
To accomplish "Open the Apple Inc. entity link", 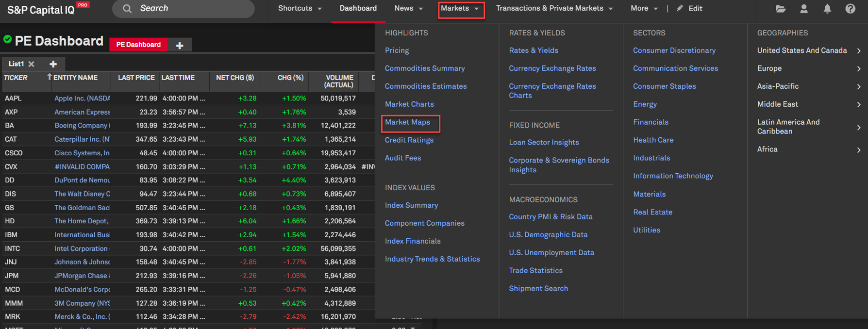I will click(82, 99).
